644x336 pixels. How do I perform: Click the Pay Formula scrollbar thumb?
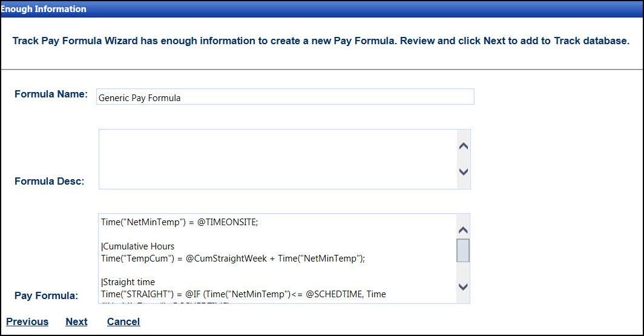(463, 250)
